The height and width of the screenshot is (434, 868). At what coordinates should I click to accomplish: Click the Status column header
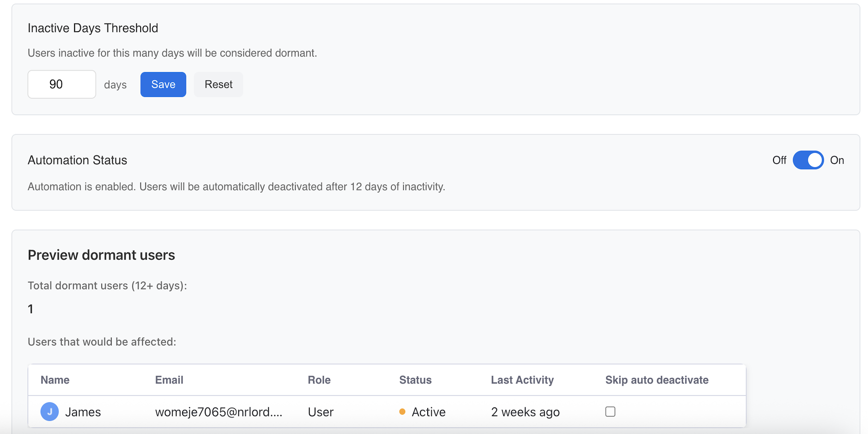click(x=415, y=380)
